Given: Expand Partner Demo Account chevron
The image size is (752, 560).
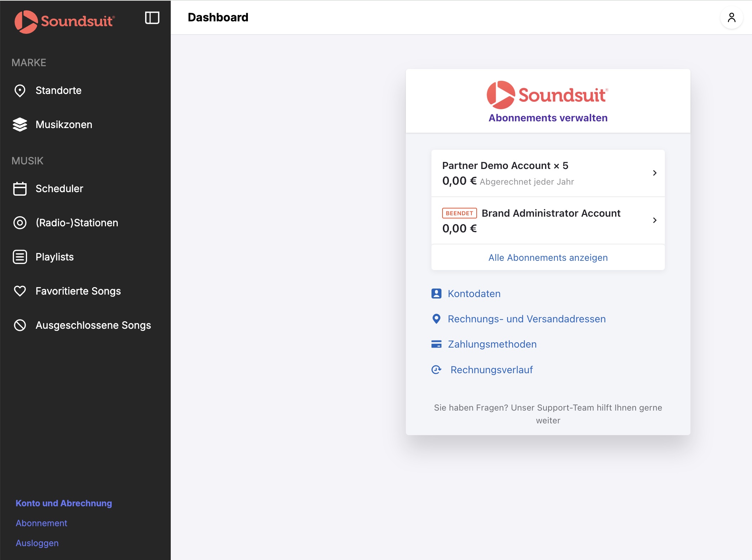Looking at the screenshot, I should tap(655, 173).
